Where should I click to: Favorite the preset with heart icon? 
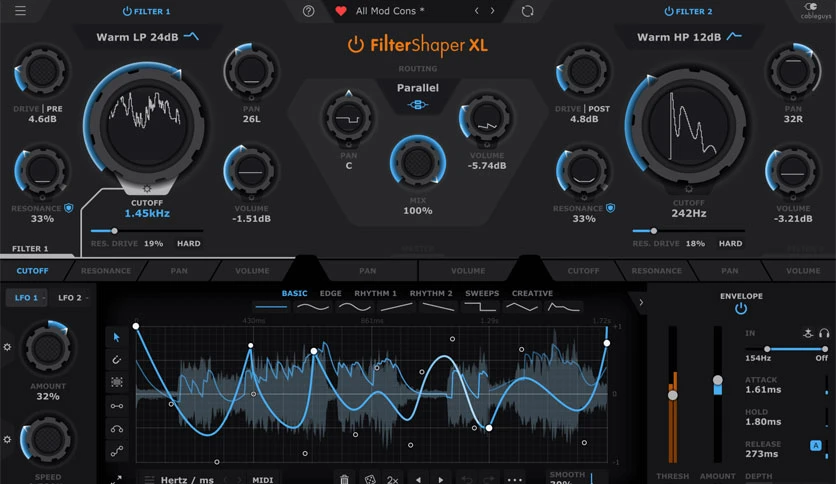click(341, 11)
